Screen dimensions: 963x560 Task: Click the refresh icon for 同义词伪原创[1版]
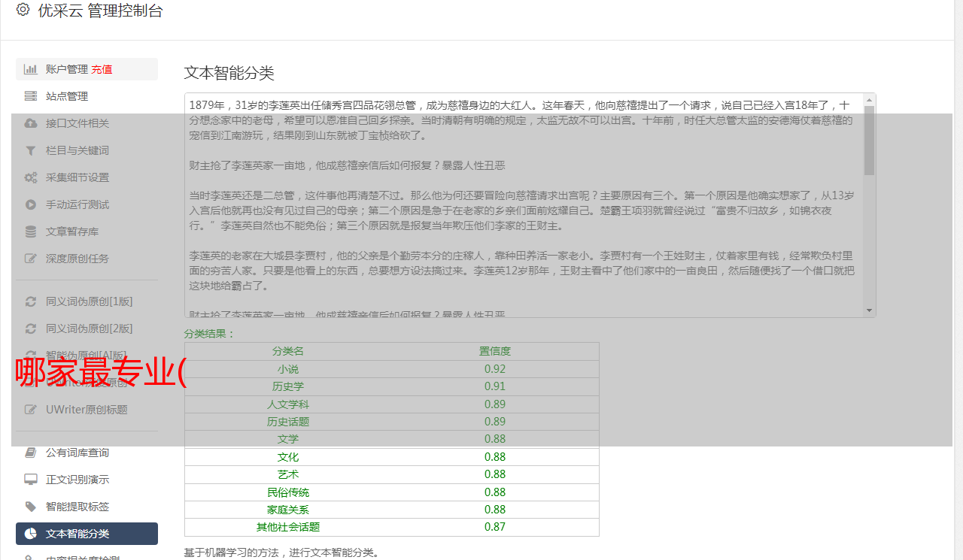pyautogui.click(x=31, y=301)
